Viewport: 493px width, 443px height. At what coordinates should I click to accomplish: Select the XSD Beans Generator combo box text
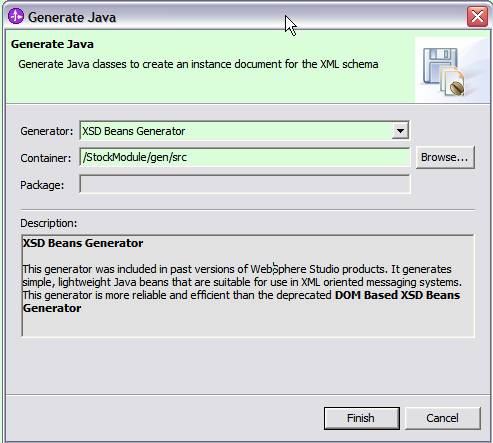(x=134, y=131)
